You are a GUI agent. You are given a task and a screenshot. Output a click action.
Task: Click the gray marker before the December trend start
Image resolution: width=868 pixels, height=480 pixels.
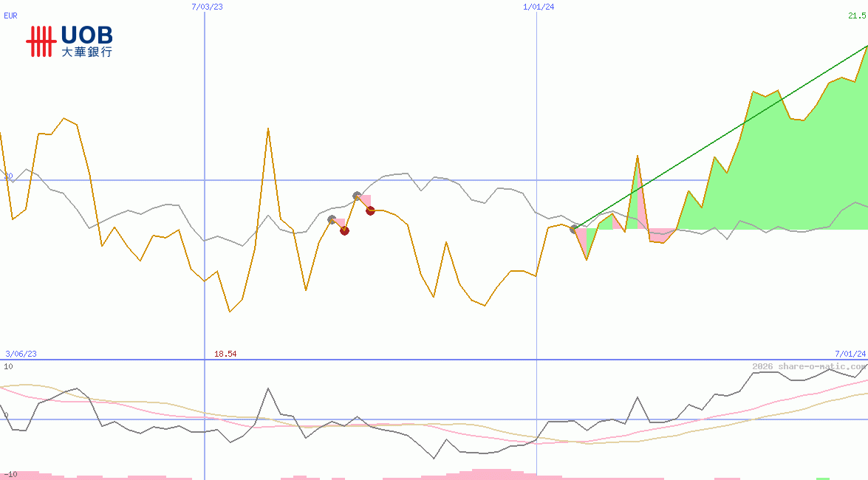(x=573, y=229)
